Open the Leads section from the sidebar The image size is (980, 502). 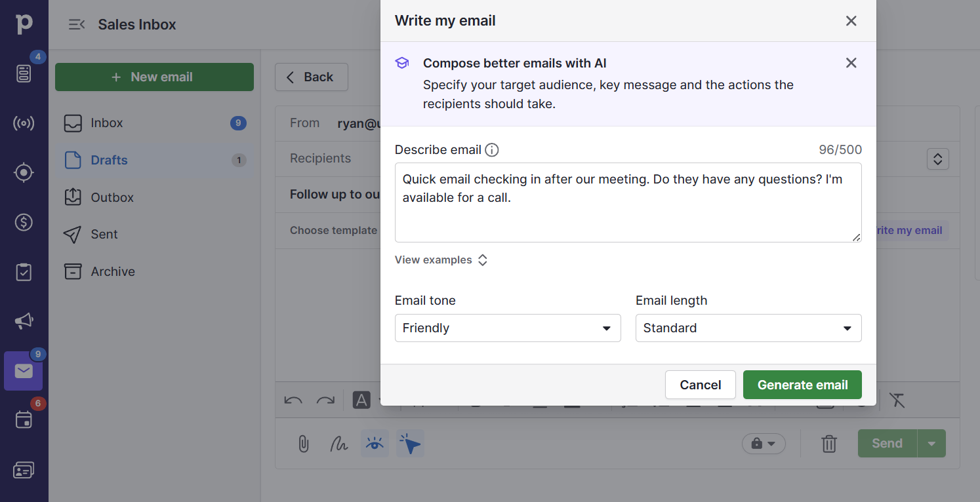click(24, 172)
